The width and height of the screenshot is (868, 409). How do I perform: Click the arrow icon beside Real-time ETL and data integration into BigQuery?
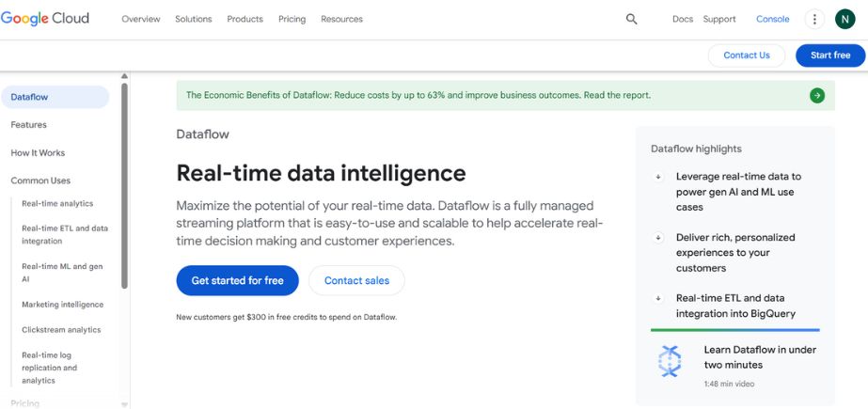pyautogui.click(x=658, y=298)
